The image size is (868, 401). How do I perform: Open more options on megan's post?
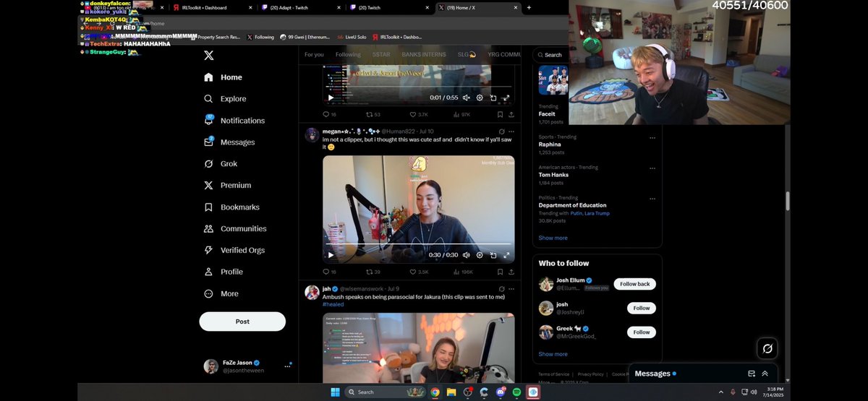[511, 131]
